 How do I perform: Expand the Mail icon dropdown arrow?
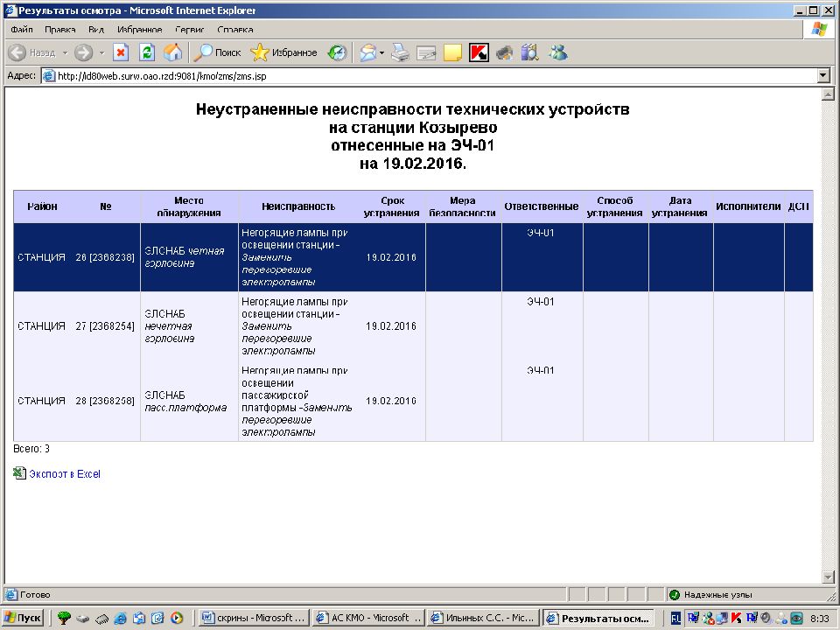(382, 52)
